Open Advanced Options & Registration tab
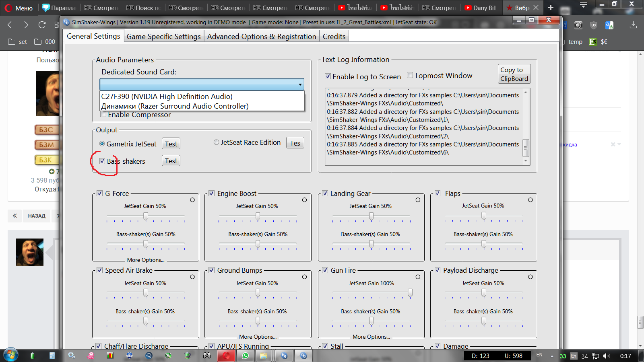Image resolution: width=644 pixels, height=362 pixels. pyautogui.click(x=262, y=37)
